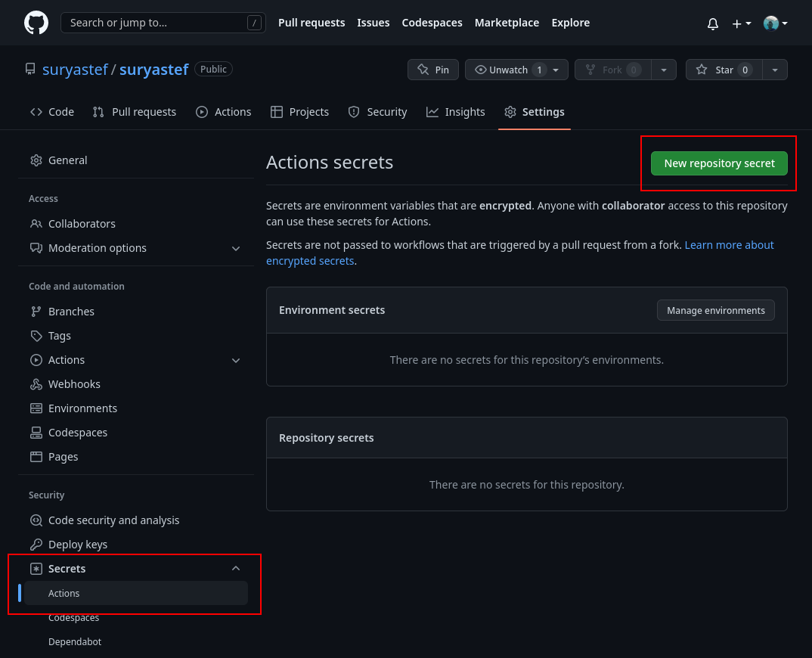
Task: Click New repository secret button
Action: click(x=719, y=163)
